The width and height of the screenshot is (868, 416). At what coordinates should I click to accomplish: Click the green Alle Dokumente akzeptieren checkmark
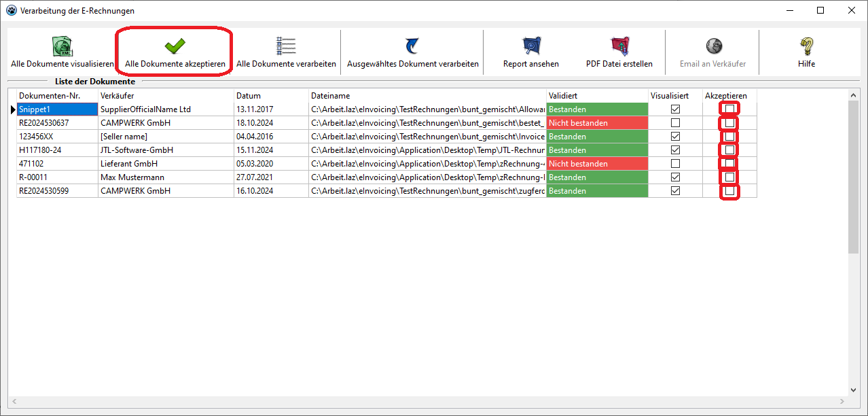(x=175, y=46)
